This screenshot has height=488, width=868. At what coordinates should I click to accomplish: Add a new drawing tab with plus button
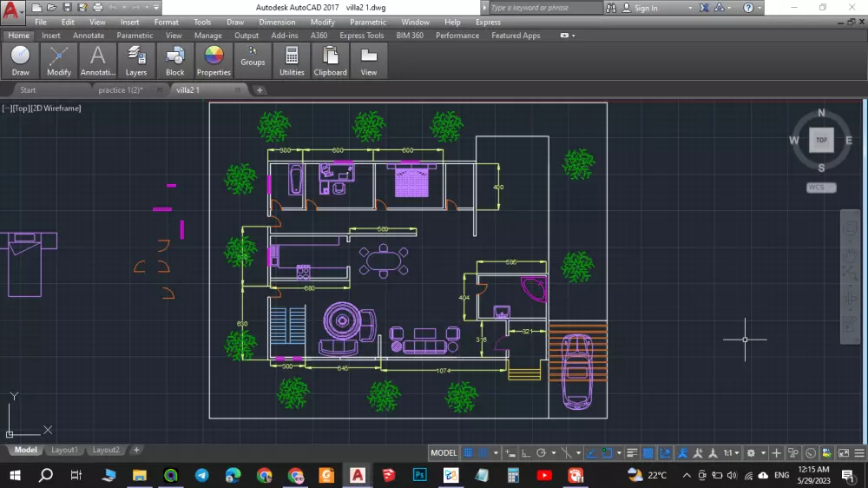pyautogui.click(x=260, y=89)
